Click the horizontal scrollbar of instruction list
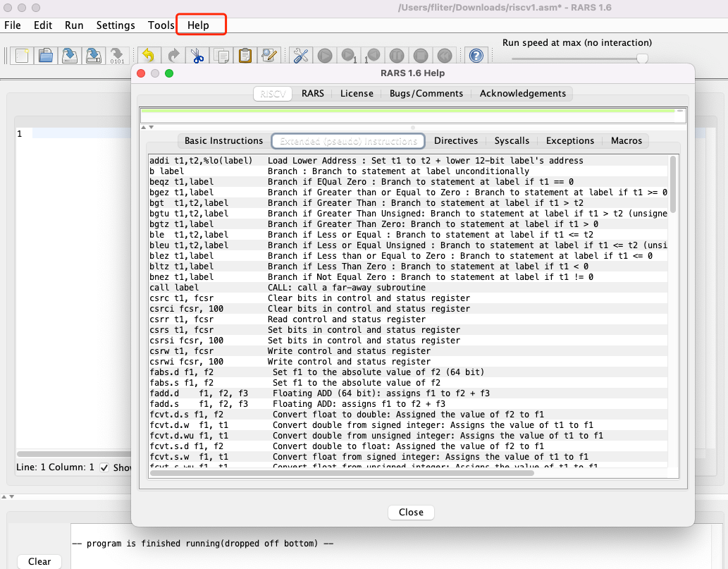Screen dimensions: 728x569 click(343, 473)
